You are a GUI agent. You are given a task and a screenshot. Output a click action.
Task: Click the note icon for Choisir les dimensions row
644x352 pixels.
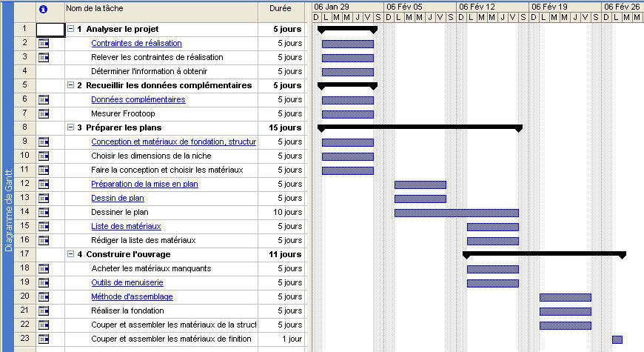(44, 156)
